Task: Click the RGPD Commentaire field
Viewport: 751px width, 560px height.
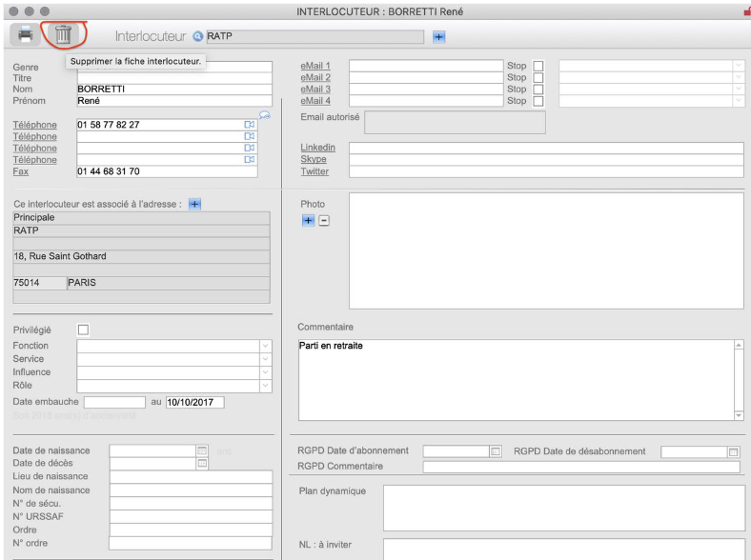Action: pyautogui.click(x=581, y=467)
